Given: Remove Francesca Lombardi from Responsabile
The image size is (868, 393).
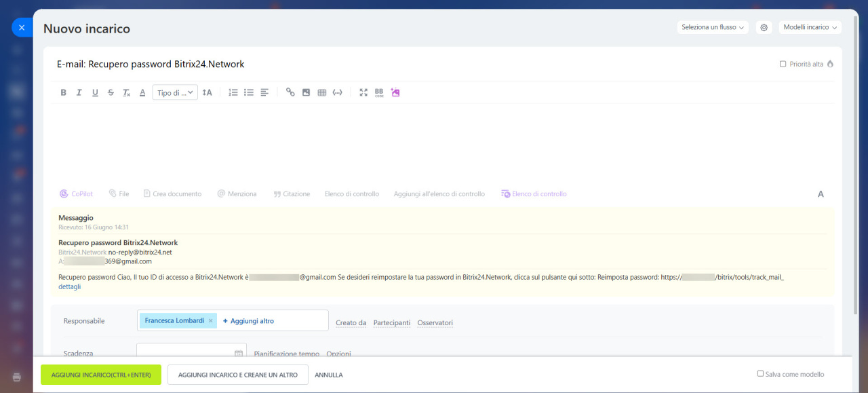Looking at the screenshot, I should [x=210, y=321].
